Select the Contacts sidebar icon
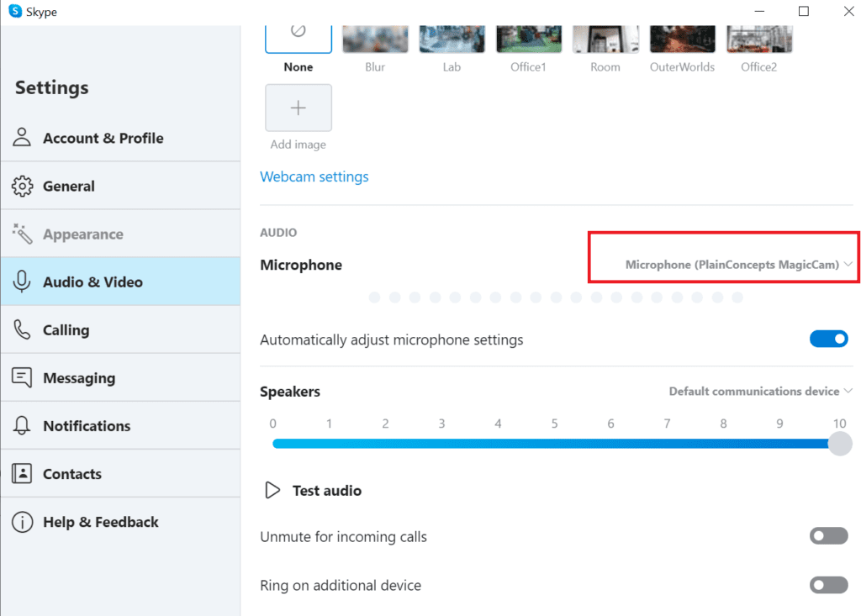Viewport: 861px width, 616px height. coord(23,473)
